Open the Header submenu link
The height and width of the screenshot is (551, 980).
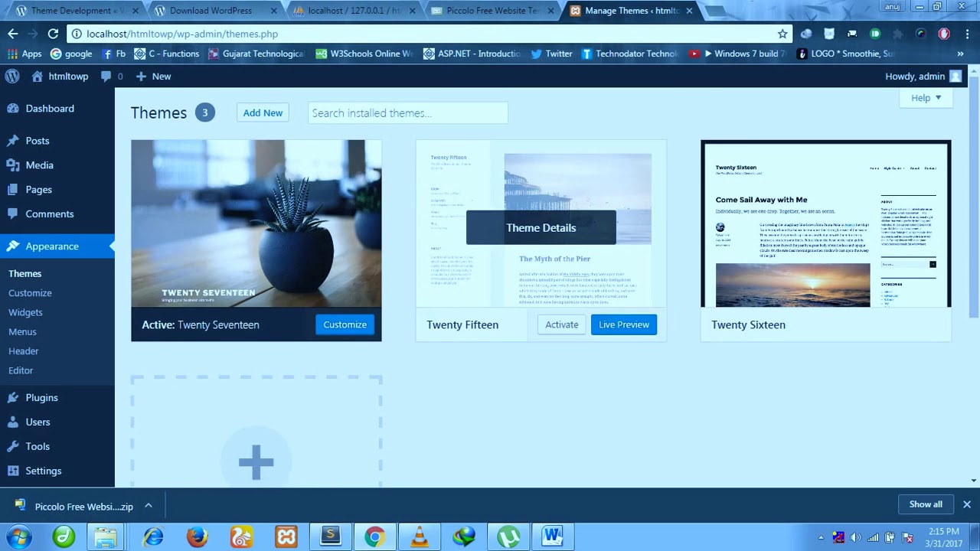[x=23, y=350]
